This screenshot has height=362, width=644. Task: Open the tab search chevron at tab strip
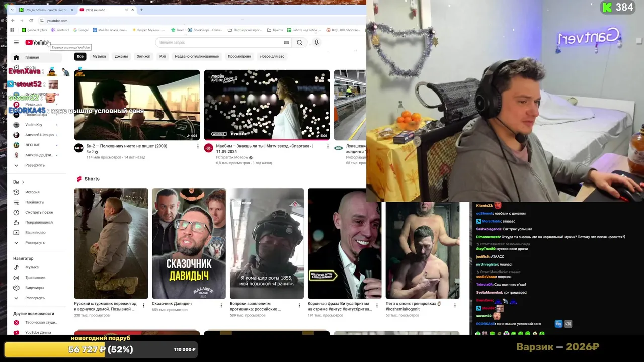[11, 10]
